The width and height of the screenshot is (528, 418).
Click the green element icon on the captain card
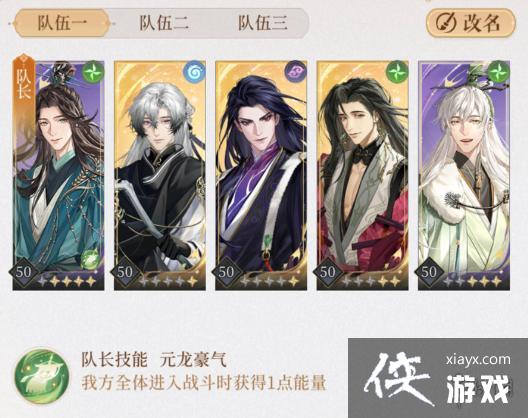[x=93, y=73]
